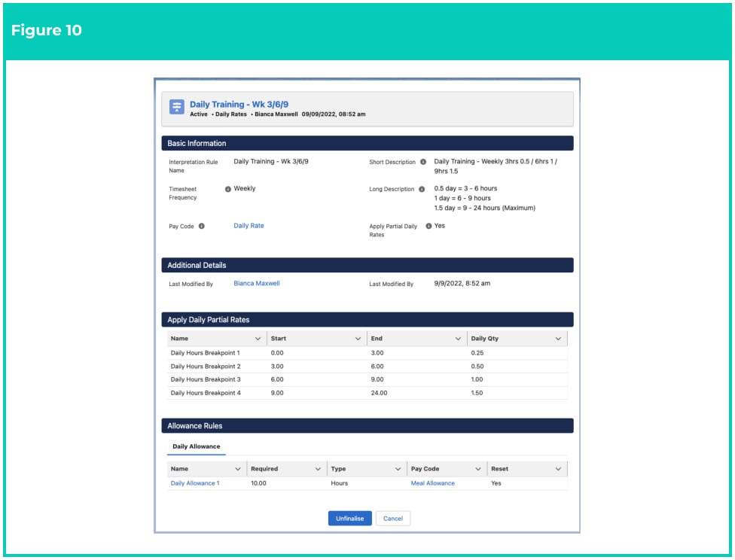Image resolution: width=735 pixels, height=560 pixels.
Task: Click the 9/9/2022, 8:52 am modified date
Action: [462, 283]
